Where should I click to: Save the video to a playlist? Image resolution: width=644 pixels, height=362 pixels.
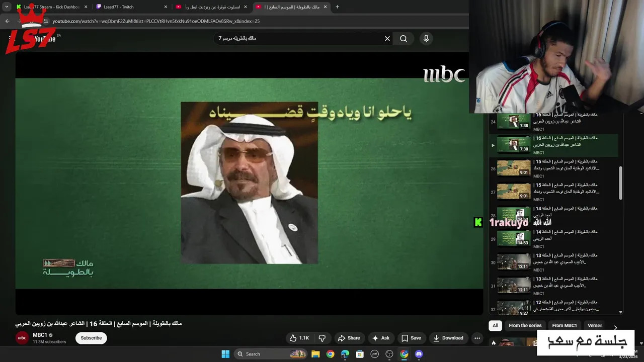(x=411, y=338)
